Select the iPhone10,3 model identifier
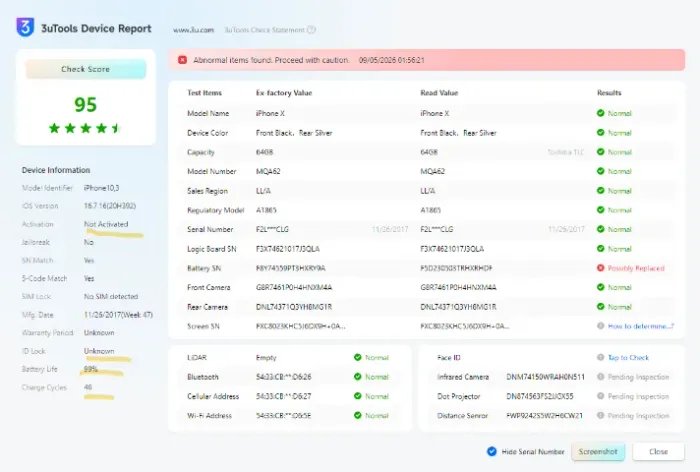Screen dimensions: 700x472 coord(101,188)
